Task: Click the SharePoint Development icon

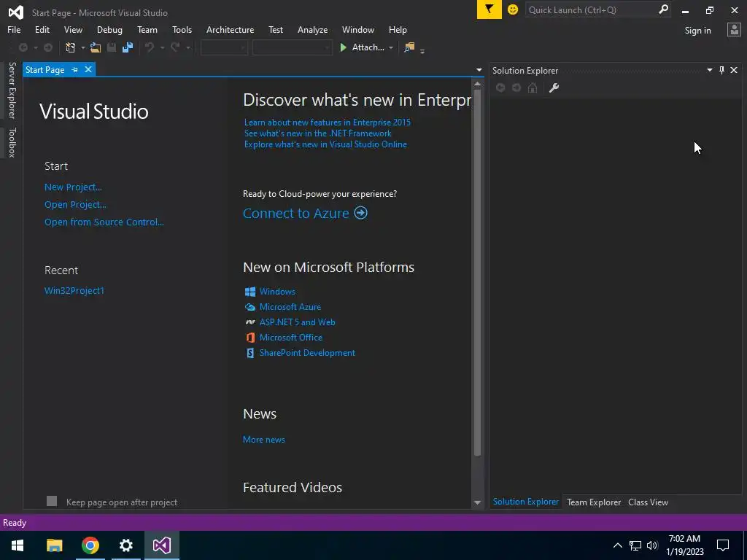Action: click(250, 353)
